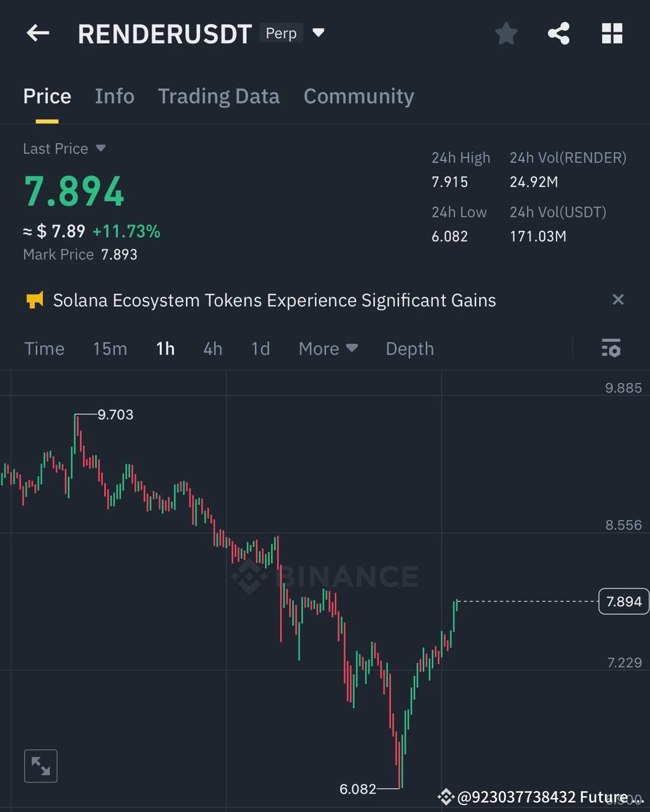Click the 7.894 current price label

[x=623, y=601]
